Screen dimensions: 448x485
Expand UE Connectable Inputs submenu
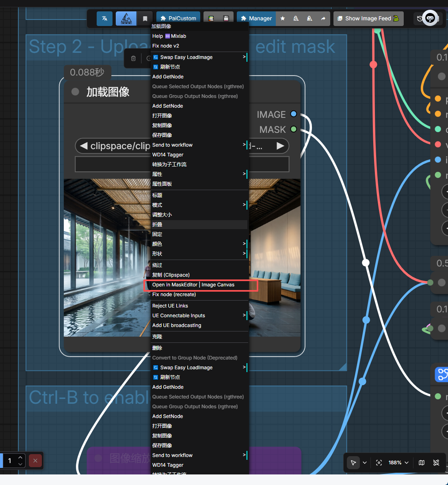(199, 316)
